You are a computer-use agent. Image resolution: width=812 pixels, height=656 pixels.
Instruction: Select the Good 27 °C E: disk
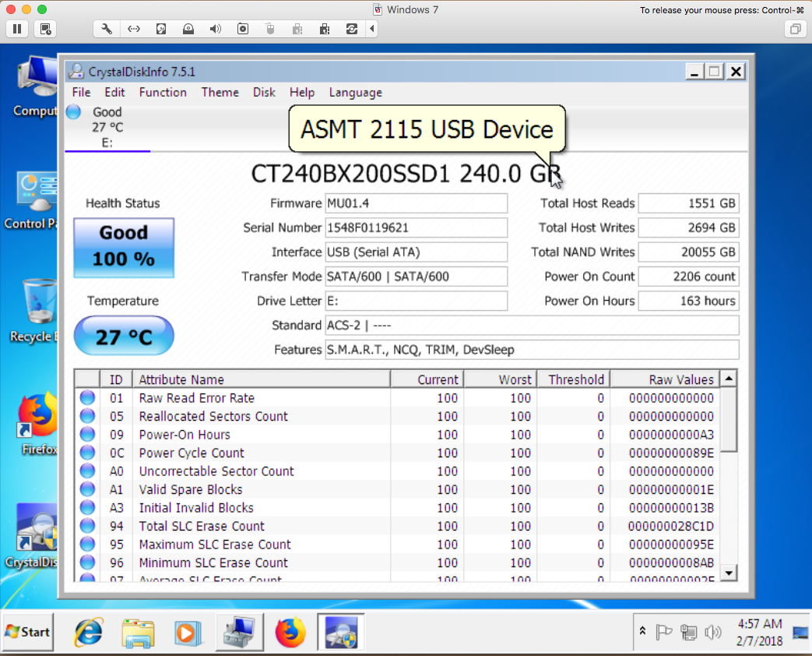[x=103, y=127]
